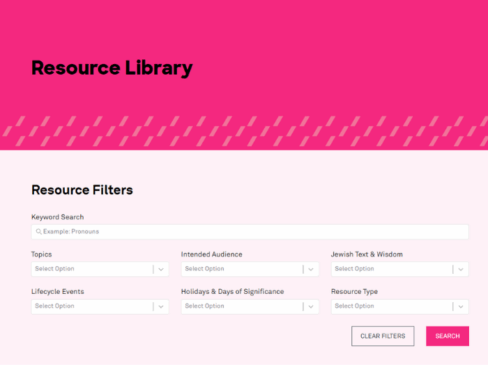
Task: Click the Topics label
Action: (x=42, y=254)
